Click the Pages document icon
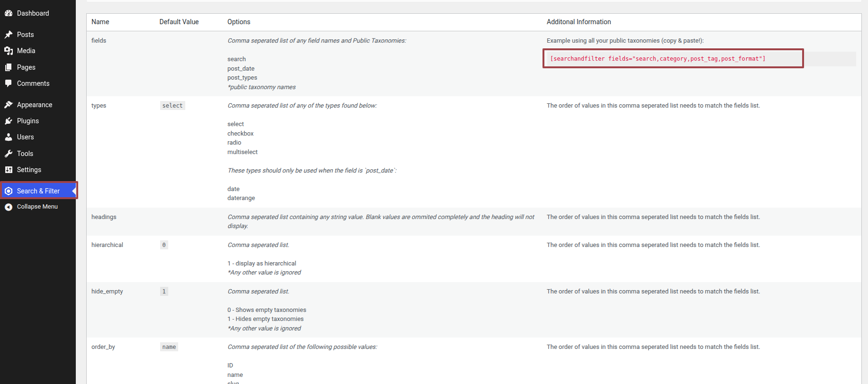 9,67
